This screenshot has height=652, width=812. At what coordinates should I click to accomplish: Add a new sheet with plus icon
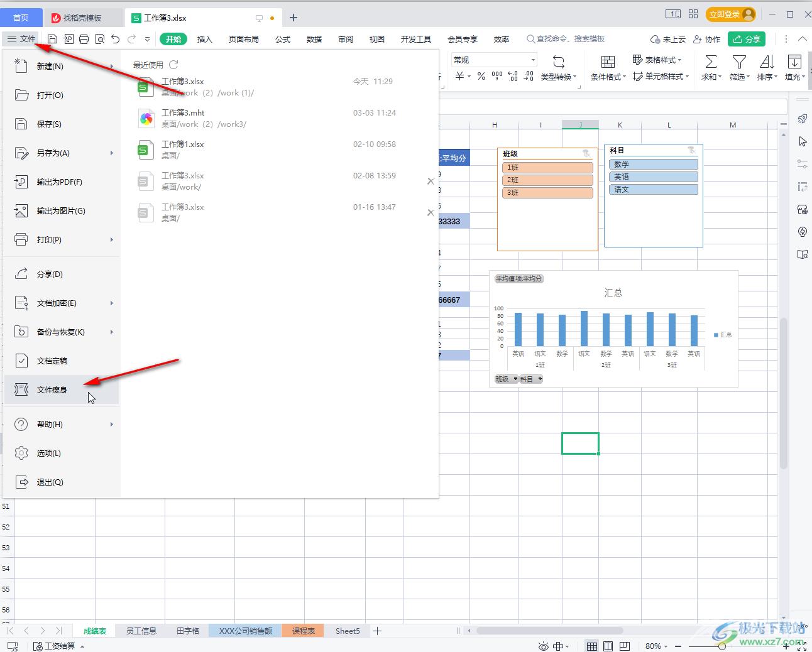pyautogui.click(x=377, y=631)
